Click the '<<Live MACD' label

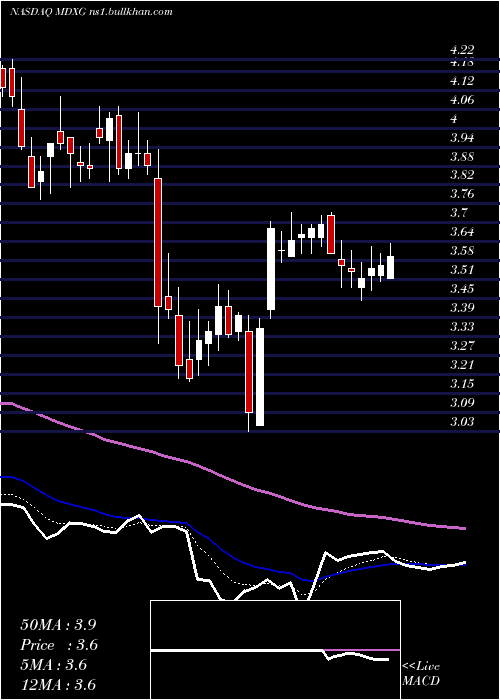(421, 674)
